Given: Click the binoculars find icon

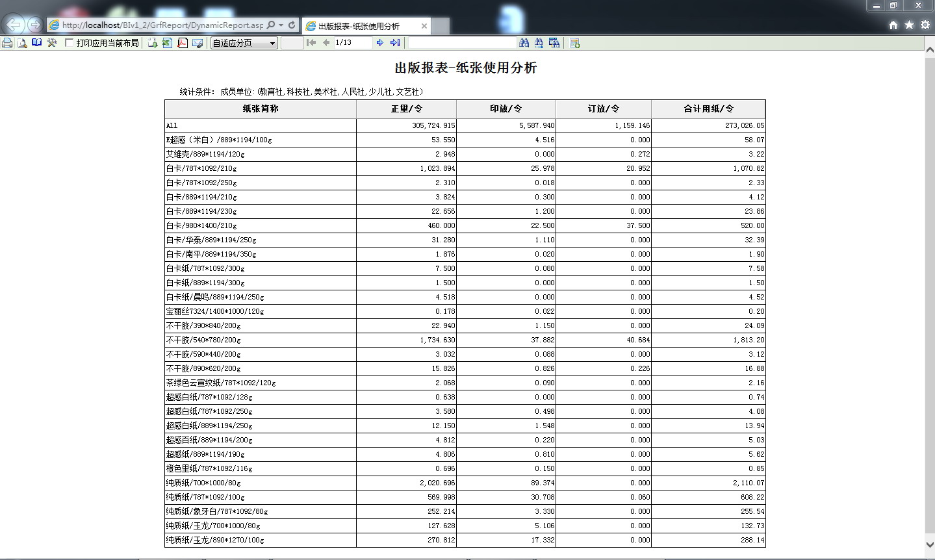Looking at the screenshot, I should tap(524, 43).
